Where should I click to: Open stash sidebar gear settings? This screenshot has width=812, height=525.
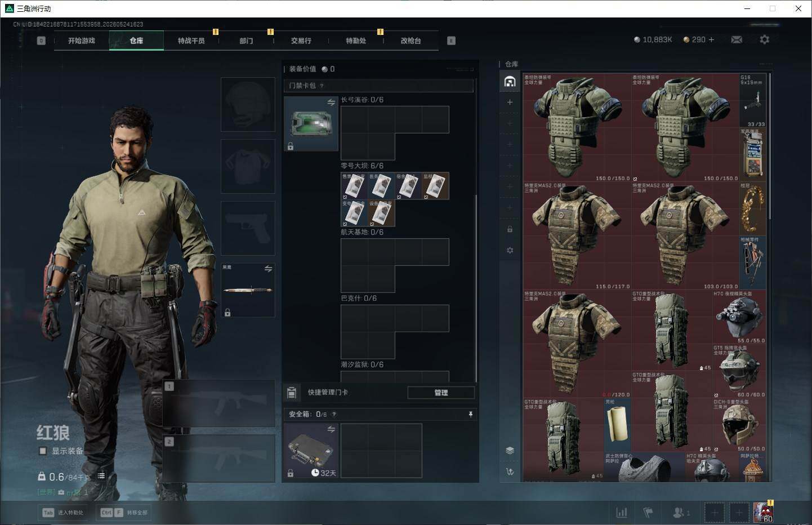coord(510,250)
